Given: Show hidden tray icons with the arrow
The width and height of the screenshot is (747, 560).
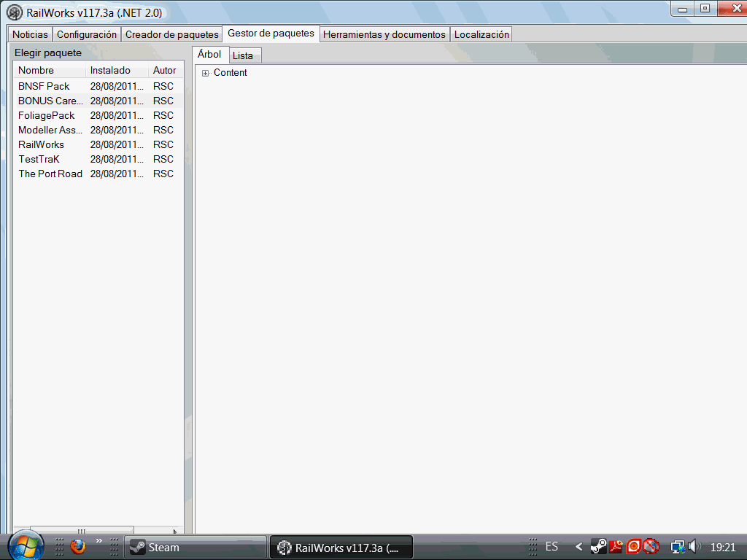Looking at the screenshot, I should coord(579,546).
